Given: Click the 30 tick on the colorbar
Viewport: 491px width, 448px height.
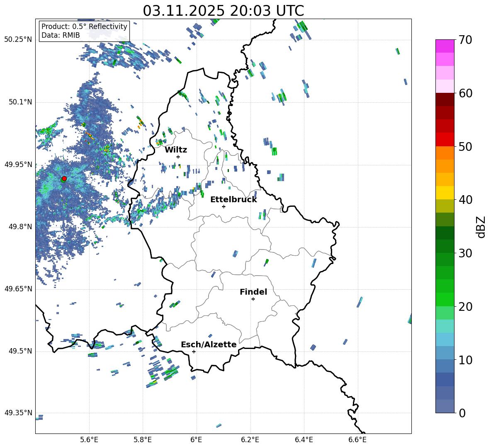Looking at the screenshot, I should 465,253.
